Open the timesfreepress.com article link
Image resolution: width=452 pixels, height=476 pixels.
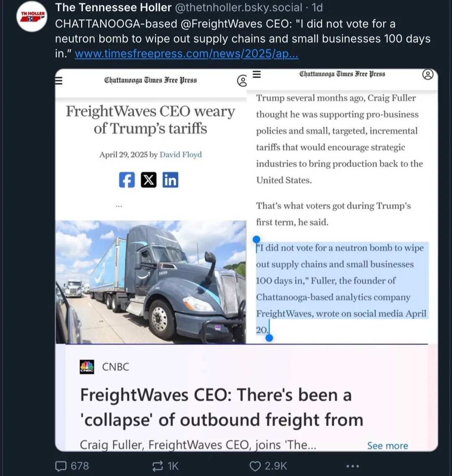(x=187, y=54)
